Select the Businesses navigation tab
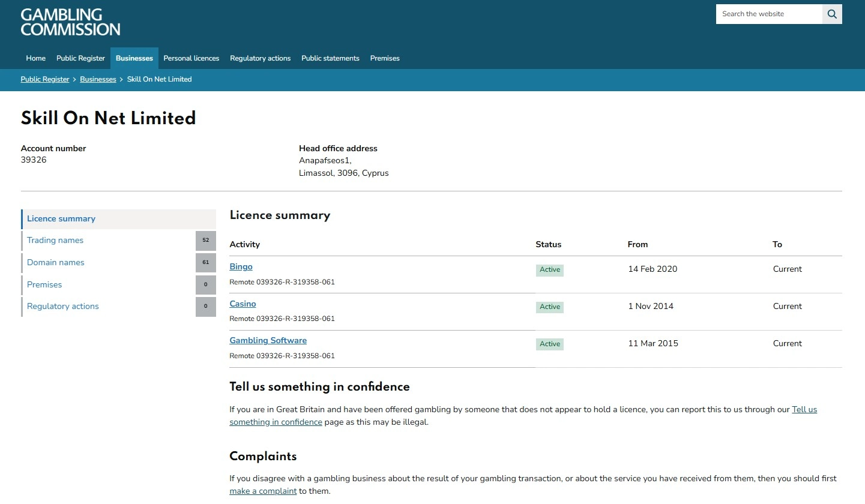This screenshot has width=865, height=504. coord(134,58)
